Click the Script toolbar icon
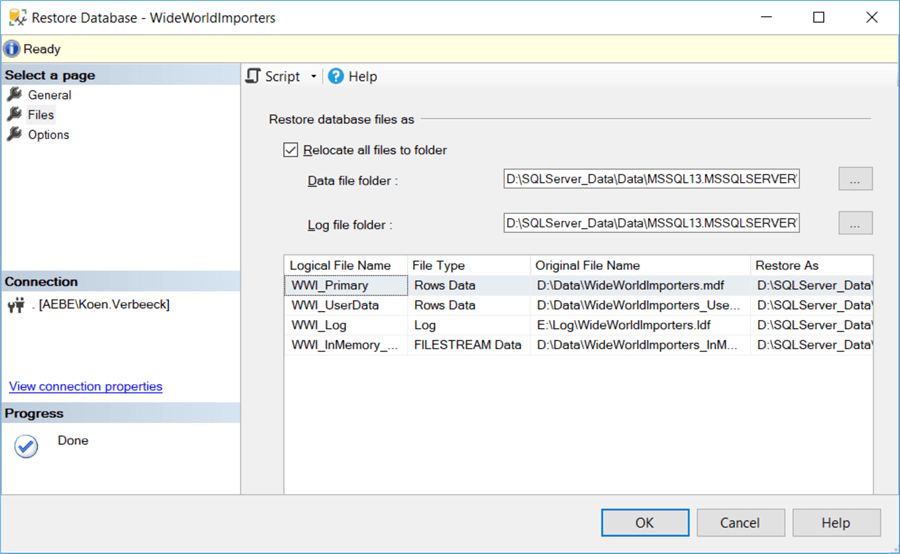900x554 pixels. (x=253, y=76)
